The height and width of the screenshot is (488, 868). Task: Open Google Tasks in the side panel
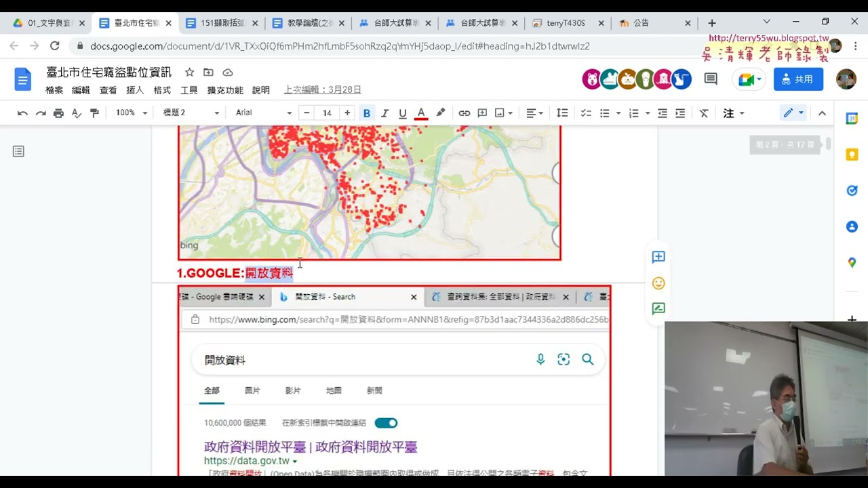[x=852, y=190]
